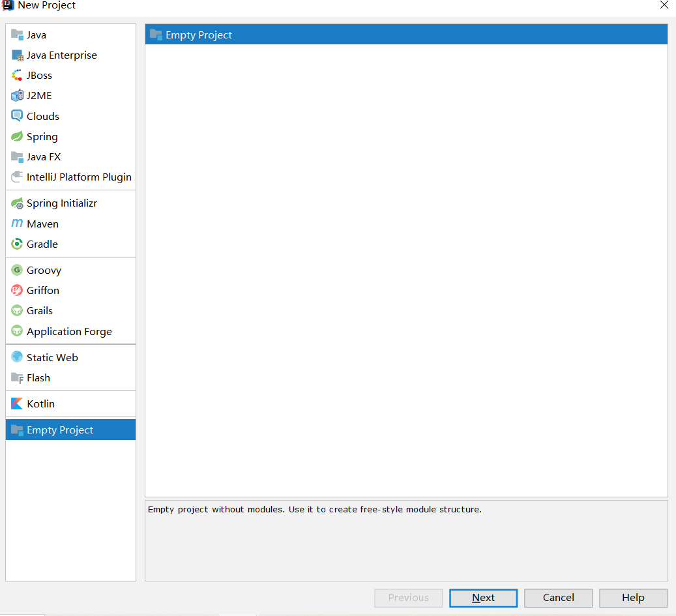Close the New Project dialog

click(x=664, y=5)
